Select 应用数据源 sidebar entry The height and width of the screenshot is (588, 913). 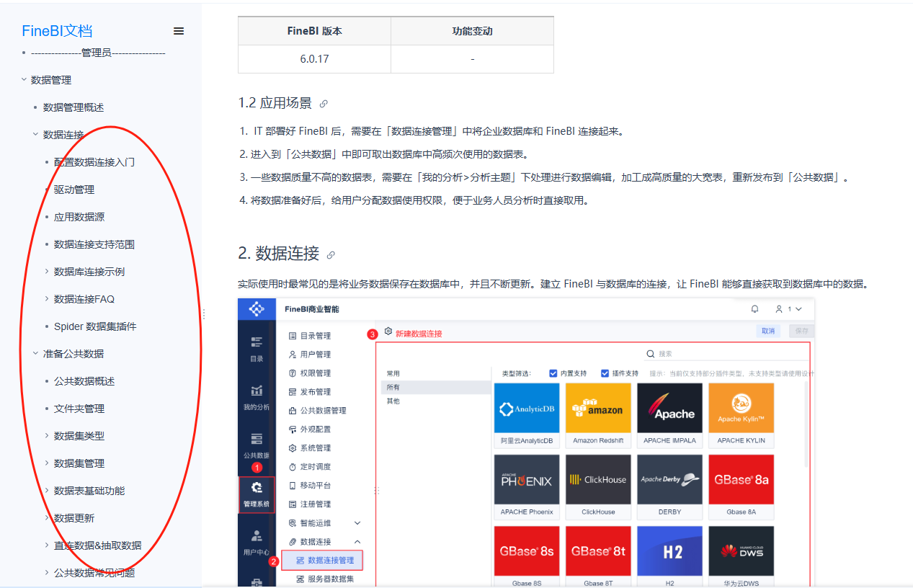tap(79, 217)
